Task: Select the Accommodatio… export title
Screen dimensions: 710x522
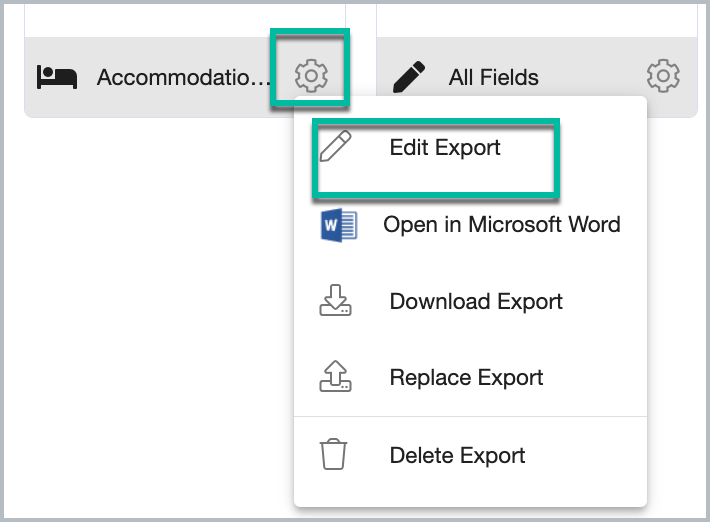Action: [x=183, y=77]
